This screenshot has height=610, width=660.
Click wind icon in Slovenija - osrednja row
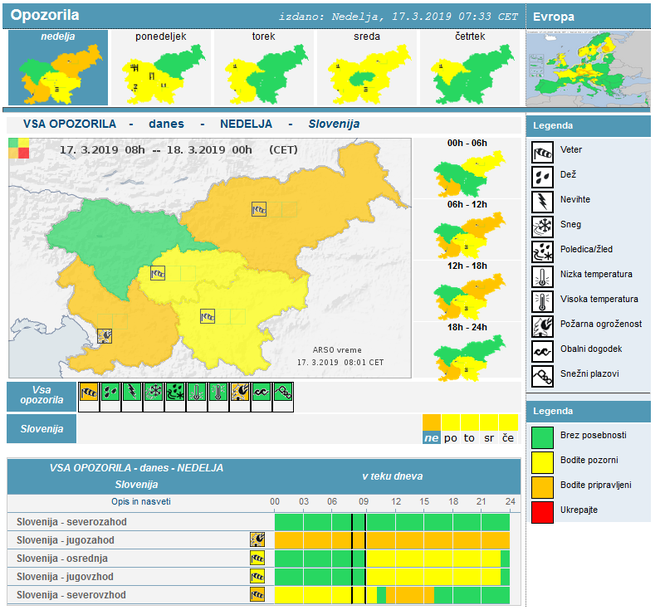[x=257, y=558]
